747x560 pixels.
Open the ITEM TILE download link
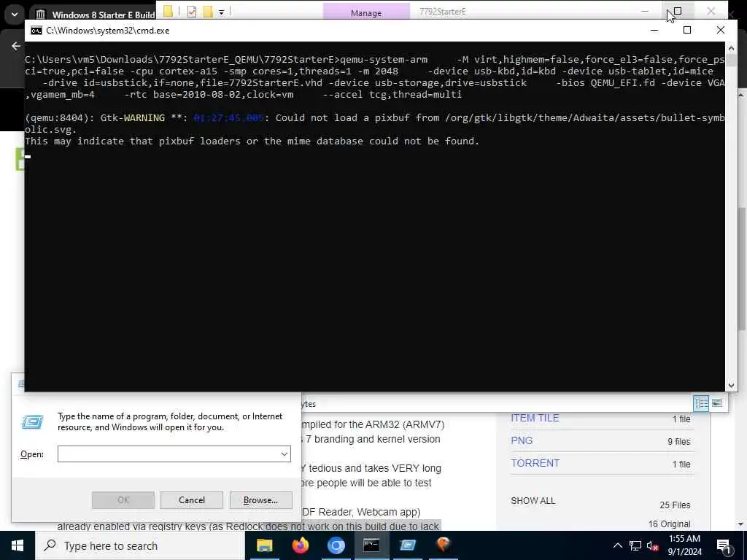[535, 418]
